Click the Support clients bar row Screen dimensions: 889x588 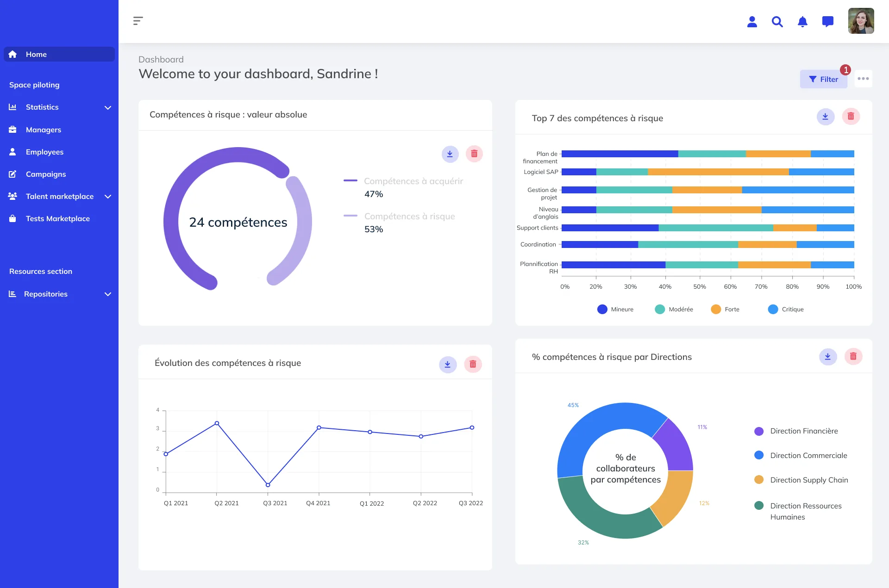point(707,228)
